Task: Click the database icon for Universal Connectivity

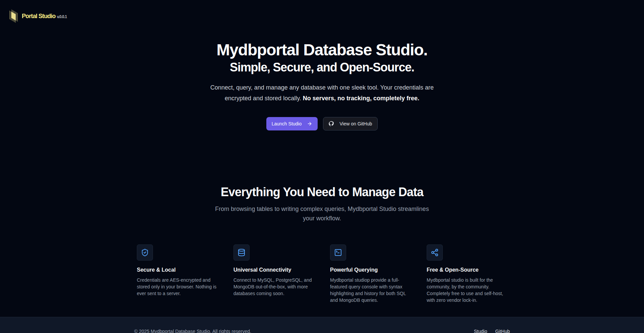Action: (x=241, y=253)
